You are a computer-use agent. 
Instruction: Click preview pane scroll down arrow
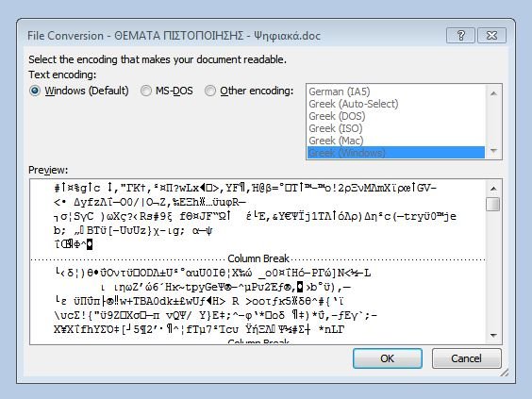pyautogui.click(x=493, y=336)
